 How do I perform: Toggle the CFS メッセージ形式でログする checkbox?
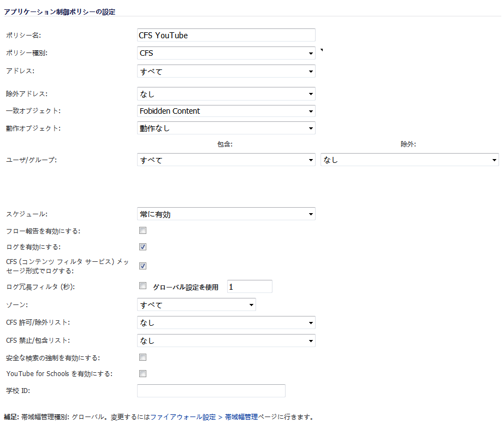[143, 266]
